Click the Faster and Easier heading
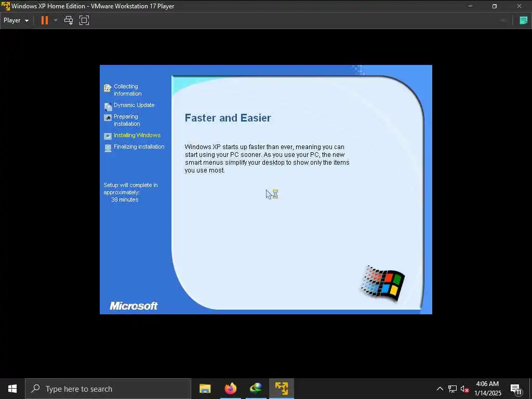 click(228, 118)
